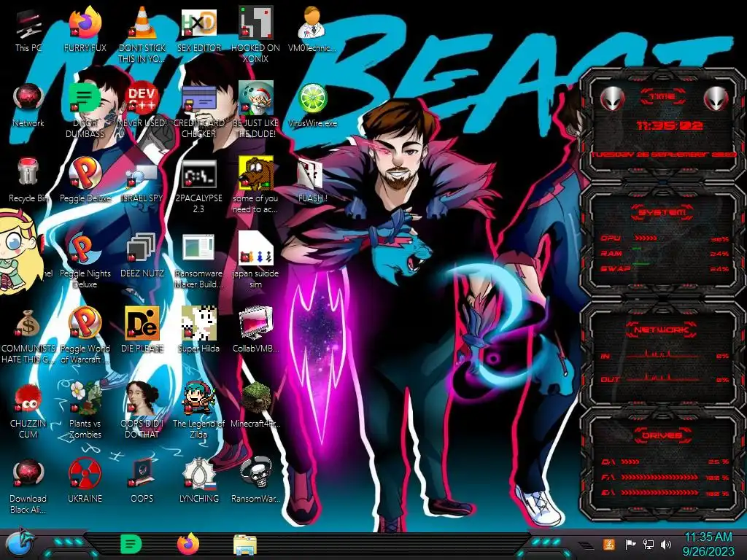Open File Explorer from the taskbar

pyautogui.click(x=245, y=544)
